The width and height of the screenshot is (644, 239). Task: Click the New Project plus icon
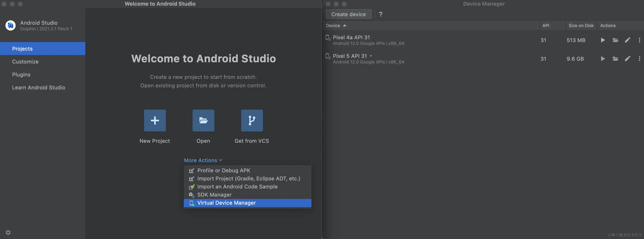[155, 120]
